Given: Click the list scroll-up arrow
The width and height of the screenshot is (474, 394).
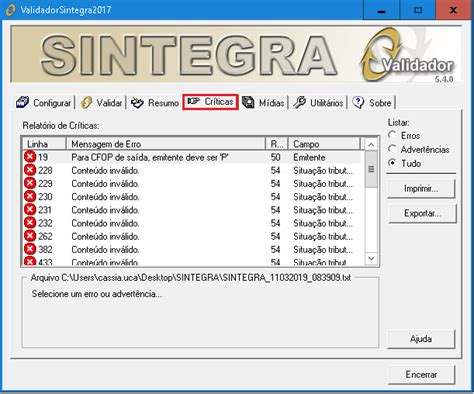Looking at the screenshot, I should pos(371,145).
